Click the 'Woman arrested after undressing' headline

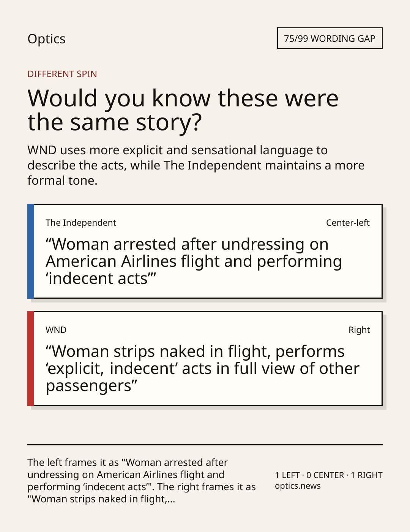(194, 261)
